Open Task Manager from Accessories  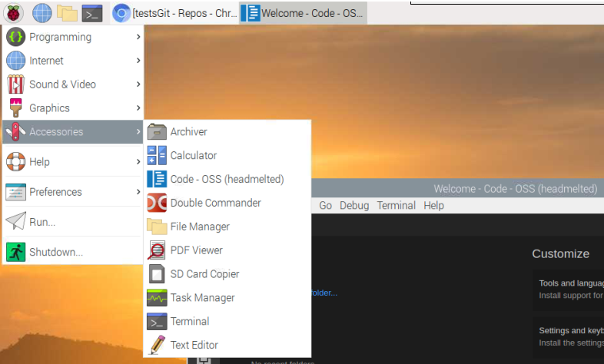[x=202, y=298]
